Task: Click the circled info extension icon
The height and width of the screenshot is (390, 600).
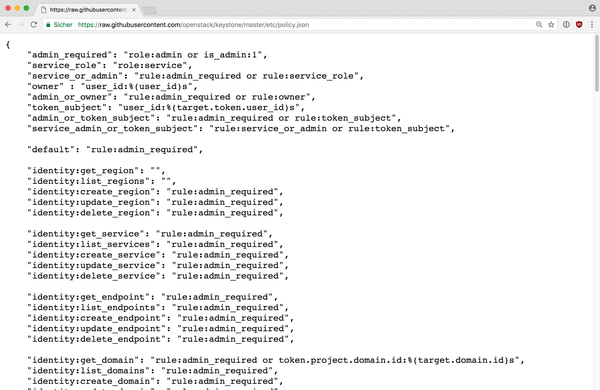Action: pyautogui.click(x=566, y=24)
